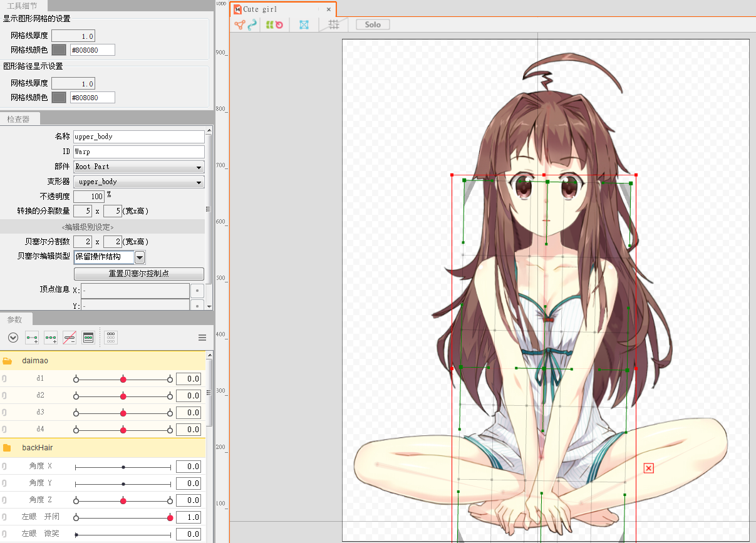Toggle the link icon beside 角度 Z

tap(4, 500)
